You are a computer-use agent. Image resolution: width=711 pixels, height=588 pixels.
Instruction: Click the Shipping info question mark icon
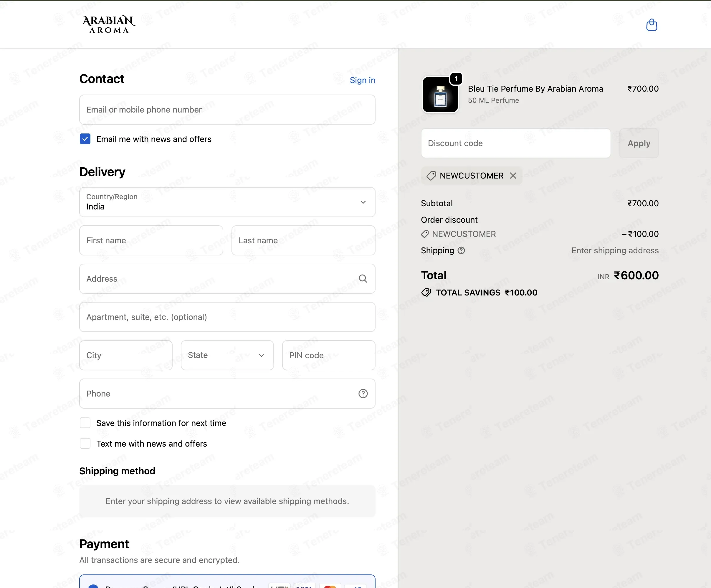[x=461, y=250]
